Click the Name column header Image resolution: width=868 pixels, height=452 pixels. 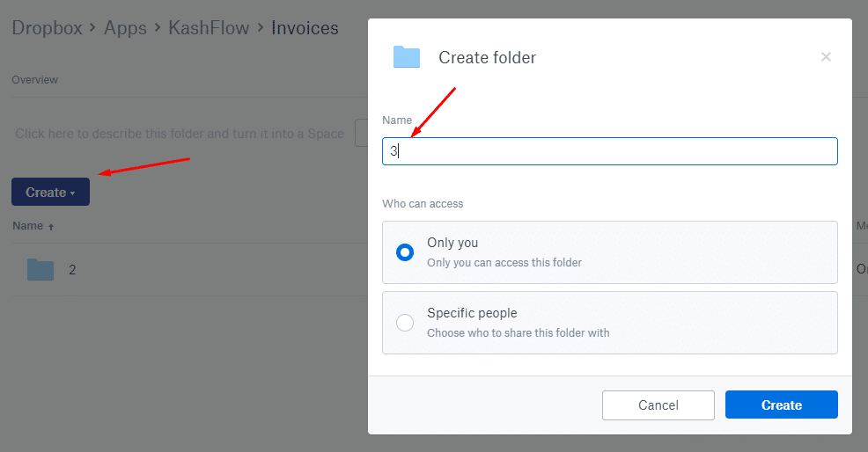click(28, 226)
